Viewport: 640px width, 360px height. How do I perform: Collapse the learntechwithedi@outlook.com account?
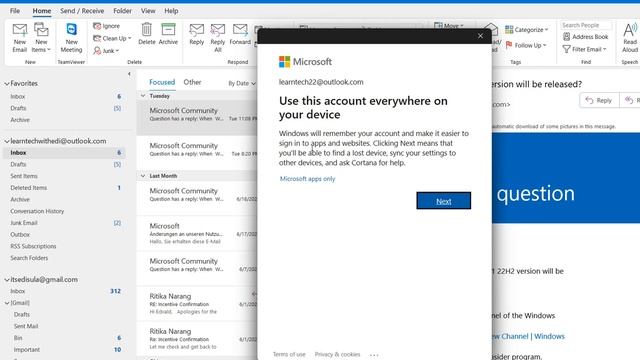[7, 141]
